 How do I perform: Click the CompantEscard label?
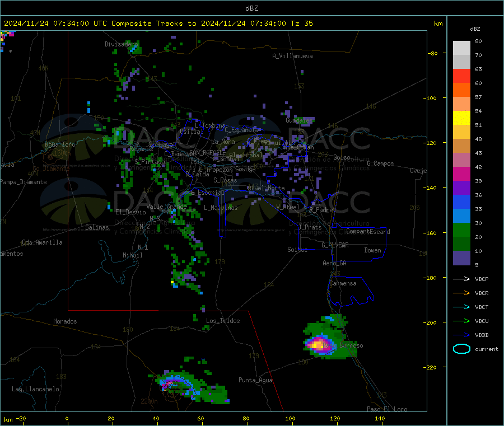(x=368, y=232)
